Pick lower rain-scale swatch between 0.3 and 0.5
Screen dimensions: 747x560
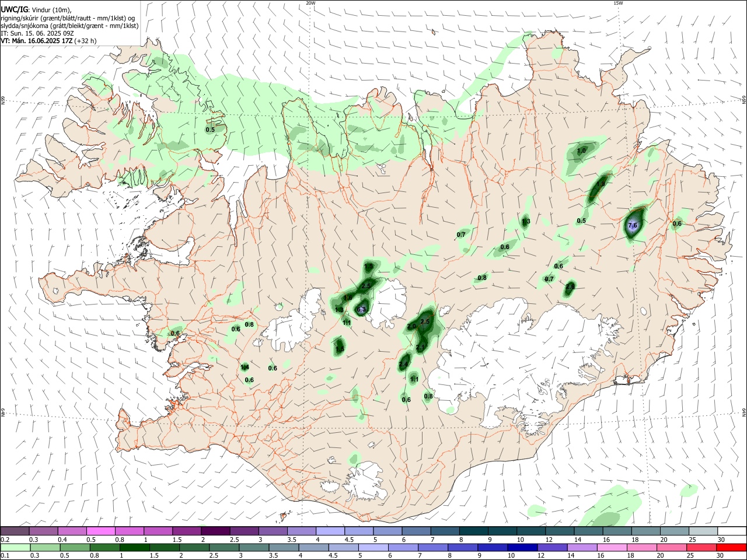coord(45,548)
